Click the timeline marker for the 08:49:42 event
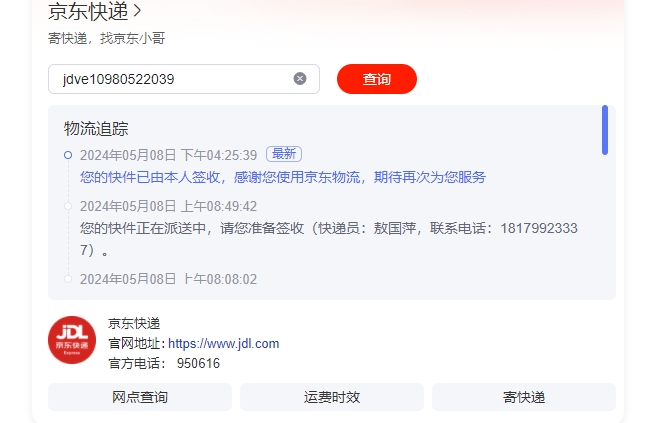 (x=68, y=206)
